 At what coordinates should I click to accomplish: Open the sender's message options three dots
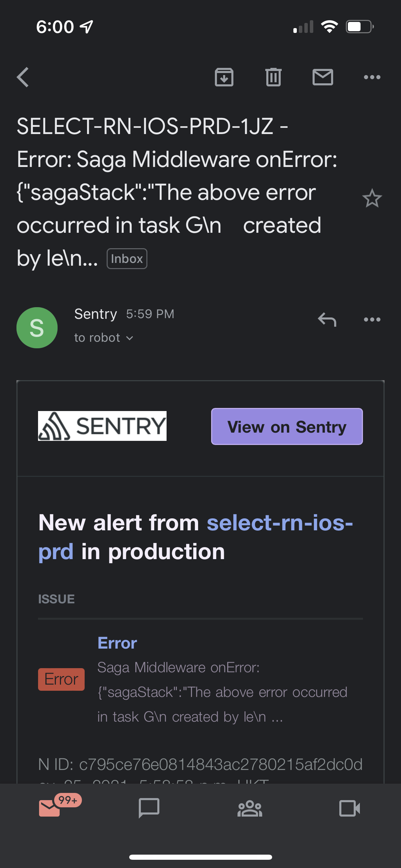click(x=372, y=320)
